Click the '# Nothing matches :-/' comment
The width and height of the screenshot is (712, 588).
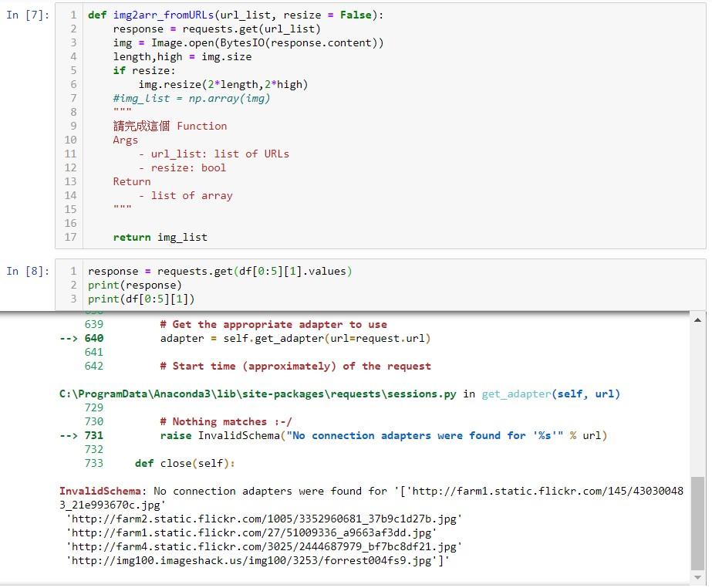click(x=226, y=421)
